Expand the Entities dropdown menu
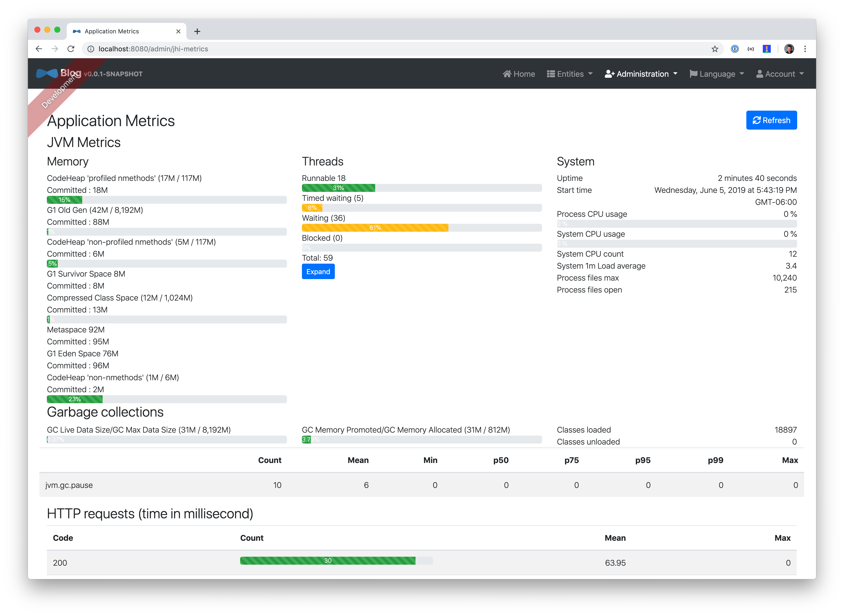The height and width of the screenshot is (616, 844). pyautogui.click(x=570, y=74)
